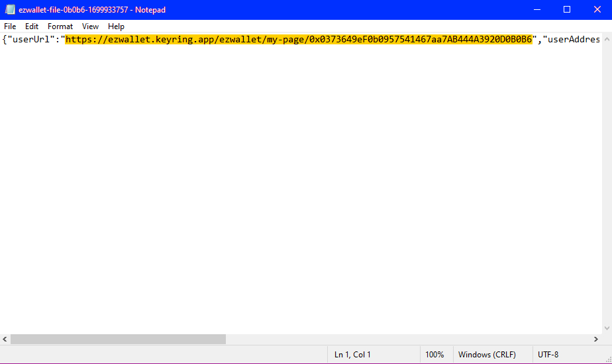Screen dimensions: 612x364
Task: Open the Format menu
Action: click(x=60, y=26)
